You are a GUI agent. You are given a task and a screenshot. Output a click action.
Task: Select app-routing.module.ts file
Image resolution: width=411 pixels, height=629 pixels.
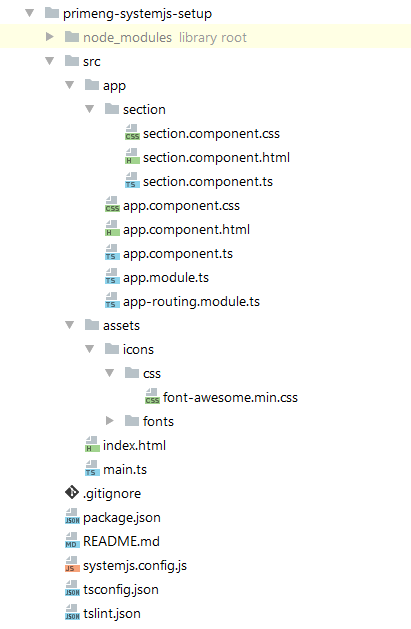click(191, 301)
